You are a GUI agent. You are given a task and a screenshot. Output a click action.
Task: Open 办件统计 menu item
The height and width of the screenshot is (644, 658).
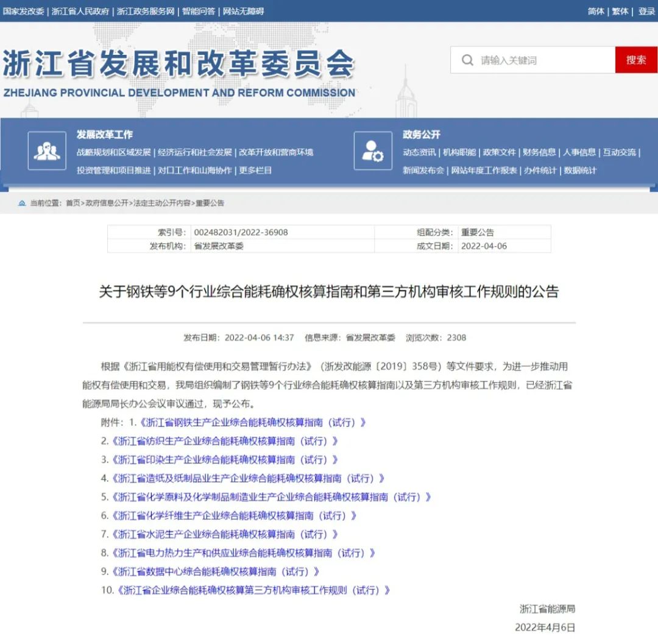pyautogui.click(x=540, y=171)
